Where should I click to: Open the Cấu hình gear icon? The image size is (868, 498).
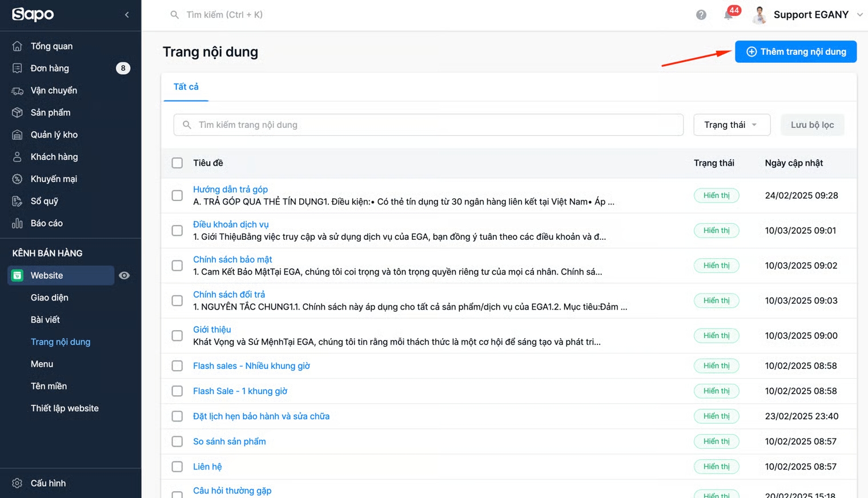[17, 483]
